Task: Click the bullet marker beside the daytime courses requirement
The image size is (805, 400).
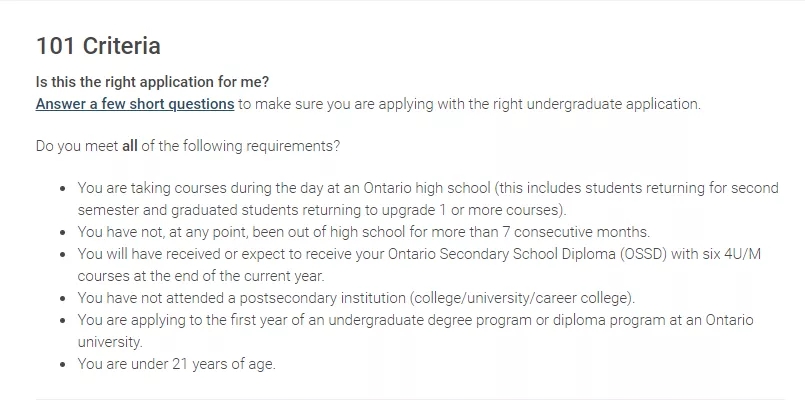Action: coord(63,188)
